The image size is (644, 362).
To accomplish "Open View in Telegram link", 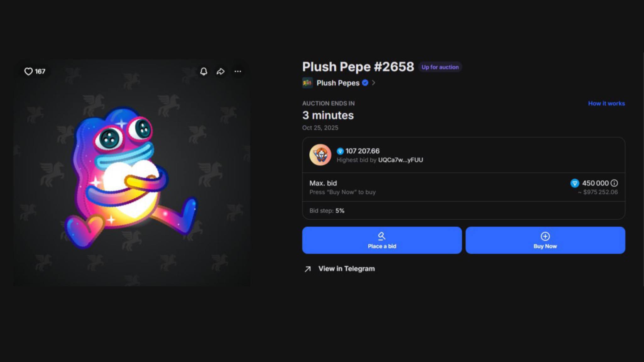I will [x=347, y=269].
